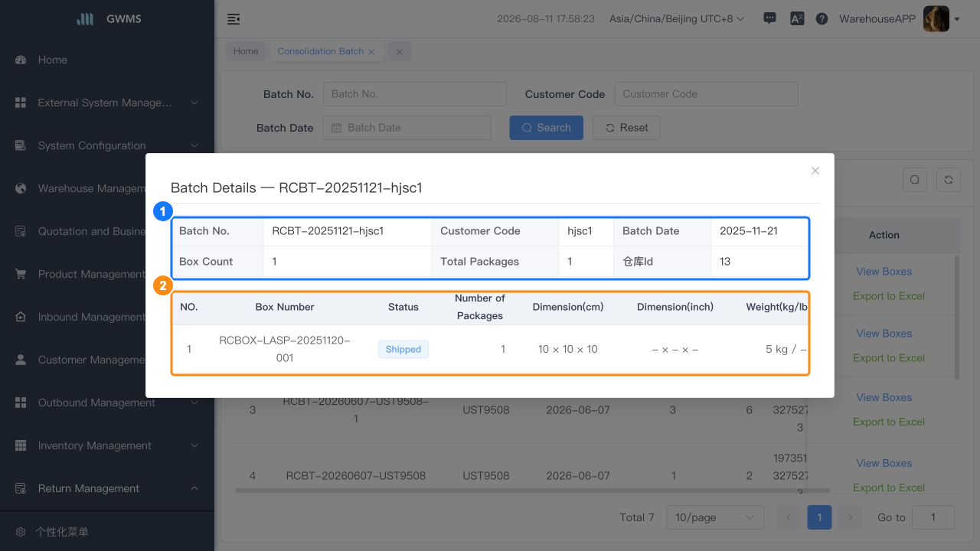The height and width of the screenshot is (551, 980).
Task: Click the Go to page input box
Action: click(933, 517)
